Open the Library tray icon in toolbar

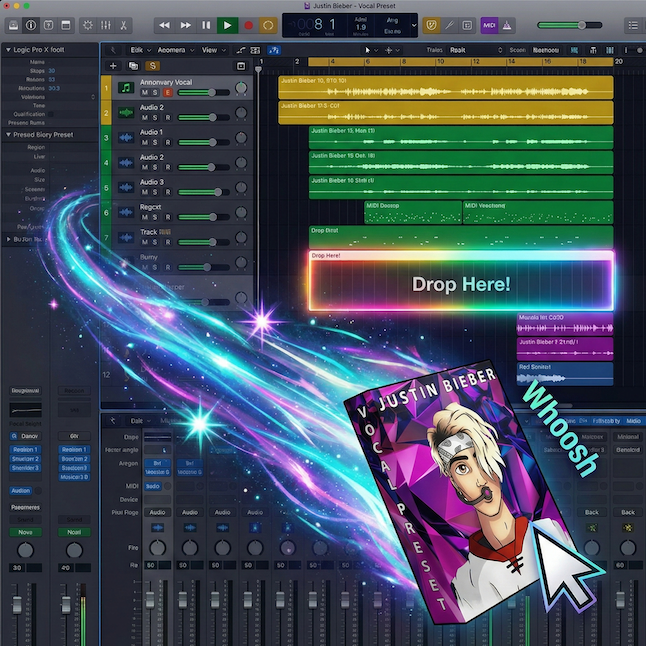tap(13, 26)
